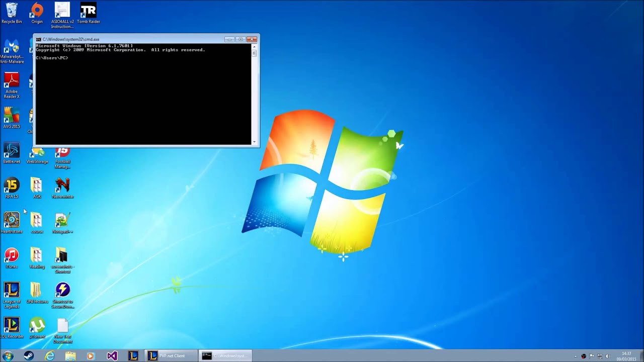Viewport: 644px width, 362px height.
Task: Select the Hearthstone desktop icon
Action: point(12,223)
